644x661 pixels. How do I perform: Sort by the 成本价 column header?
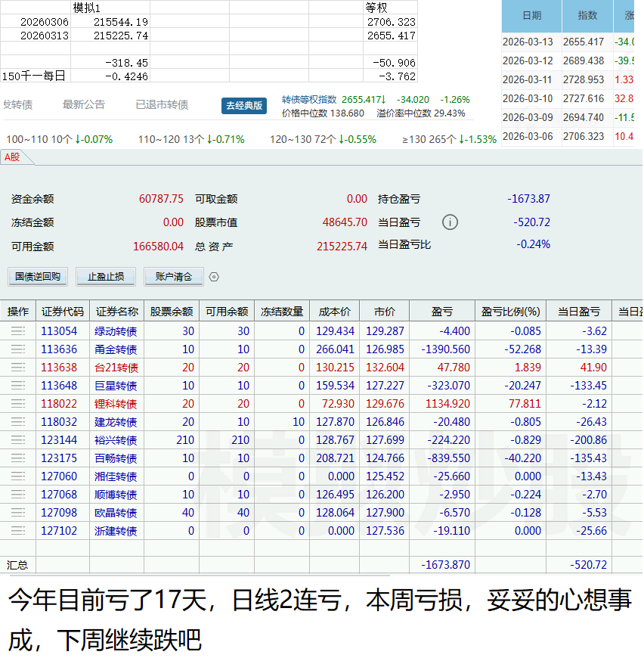coord(334,312)
